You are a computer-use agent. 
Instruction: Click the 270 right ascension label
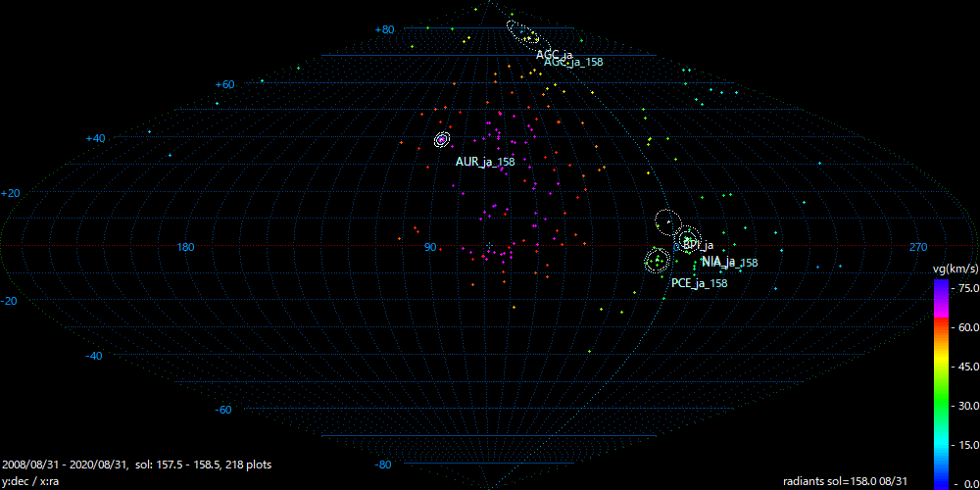917,247
